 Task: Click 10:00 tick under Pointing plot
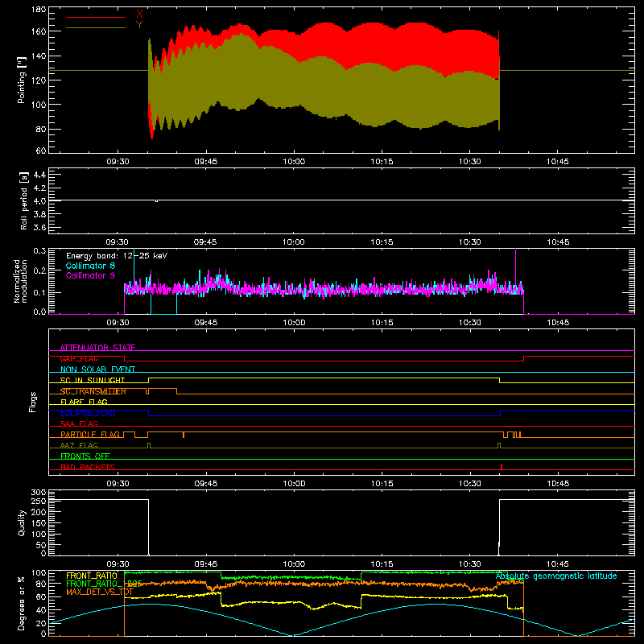click(x=294, y=162)
